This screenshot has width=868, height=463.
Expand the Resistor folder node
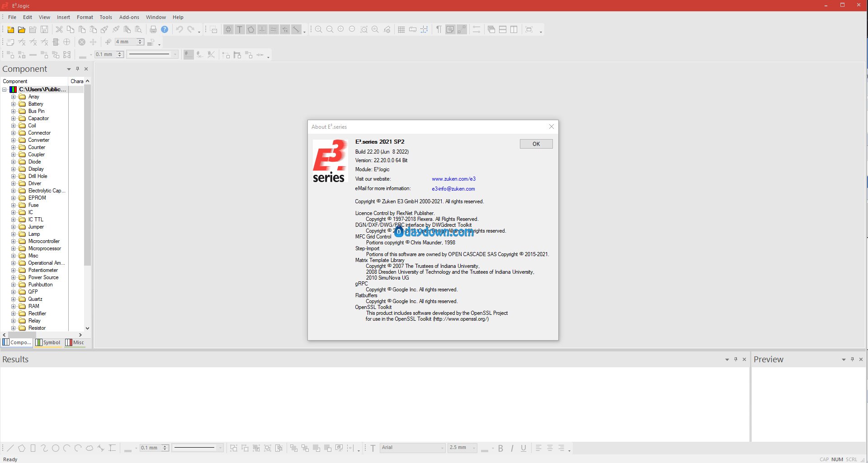pos(14,328)
